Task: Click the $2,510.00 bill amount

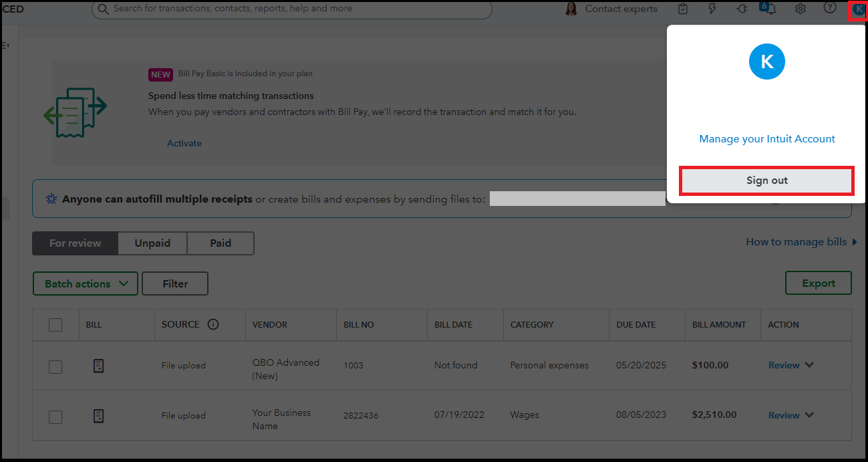Action: (714, 415)
